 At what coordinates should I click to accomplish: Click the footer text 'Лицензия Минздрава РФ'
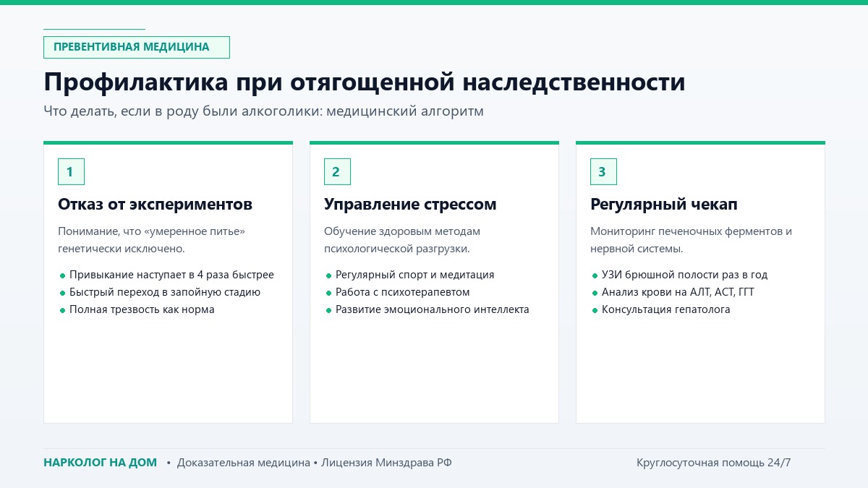click(x=386, y=463)
